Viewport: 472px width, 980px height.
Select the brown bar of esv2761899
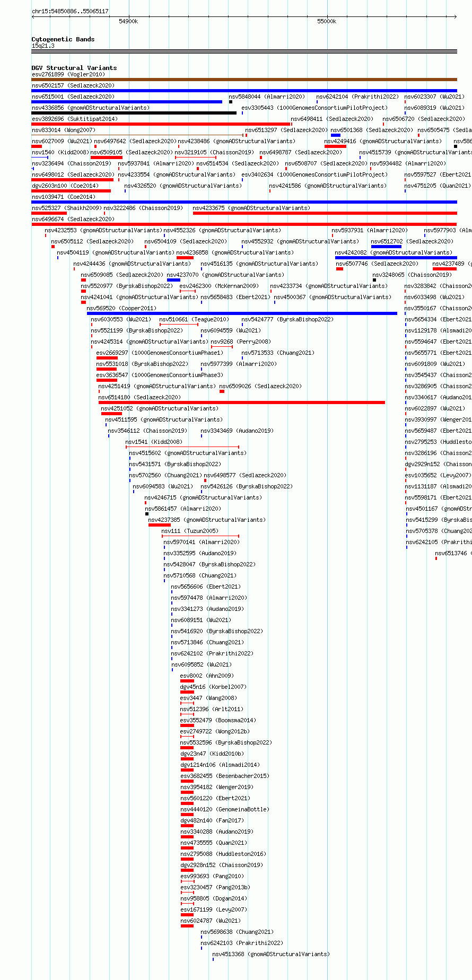pos(244,80)
